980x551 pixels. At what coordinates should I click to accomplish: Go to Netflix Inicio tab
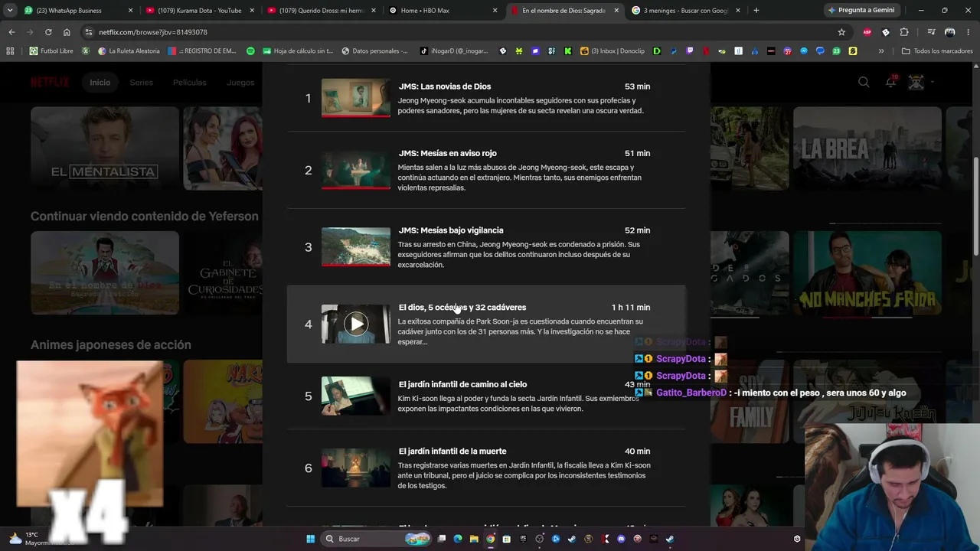pyautogui.click(x=100, y=83)
